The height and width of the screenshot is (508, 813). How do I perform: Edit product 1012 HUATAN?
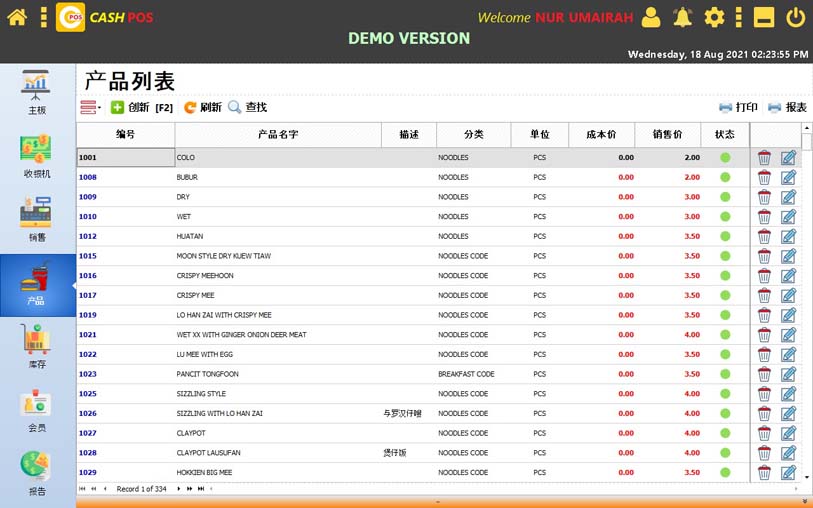click(x=788, y=236)
